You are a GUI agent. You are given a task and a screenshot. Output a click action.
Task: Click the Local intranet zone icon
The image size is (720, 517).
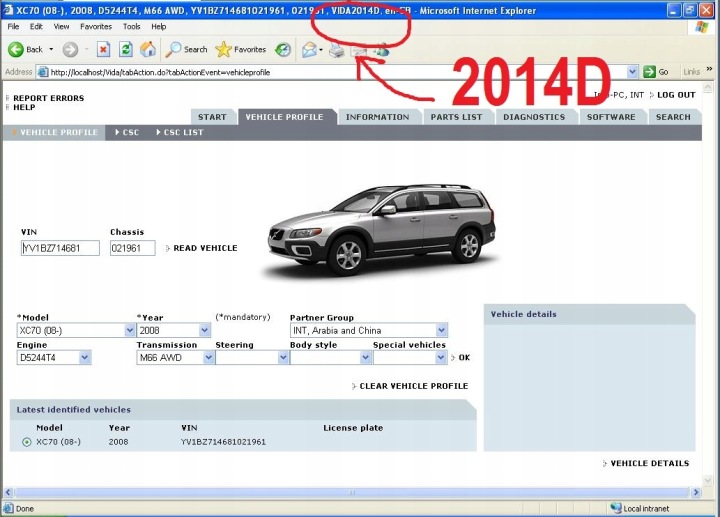pos(616,508)
